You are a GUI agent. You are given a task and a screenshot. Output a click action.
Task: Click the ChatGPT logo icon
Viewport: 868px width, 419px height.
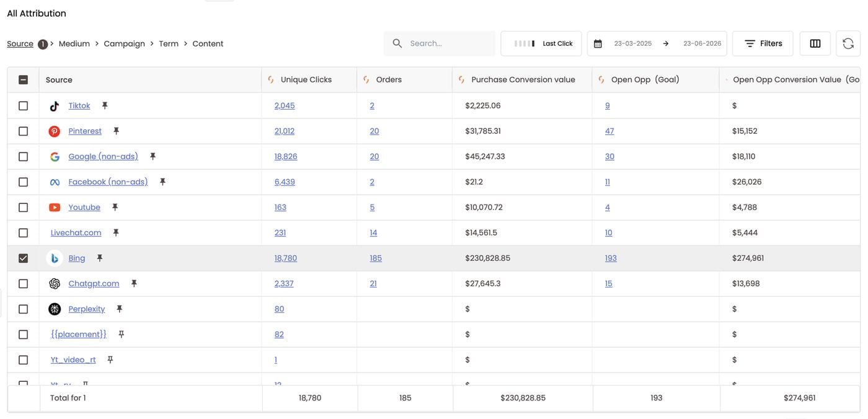pyautogui.click(x=55, y=284)
